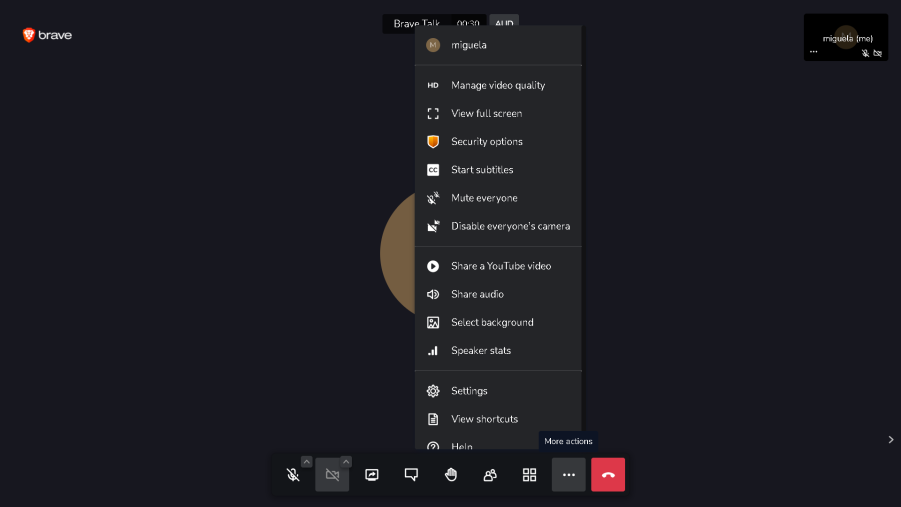The width and height of the screenshot is (901, 507).
Task: Open Security options from the menu
Action: point(498,141)
